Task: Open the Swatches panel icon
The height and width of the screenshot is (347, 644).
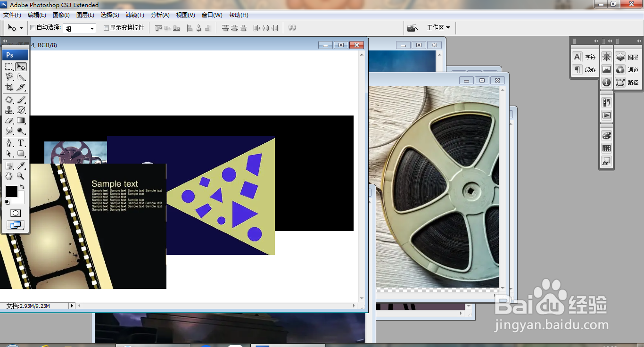Action: pos(607,148)
